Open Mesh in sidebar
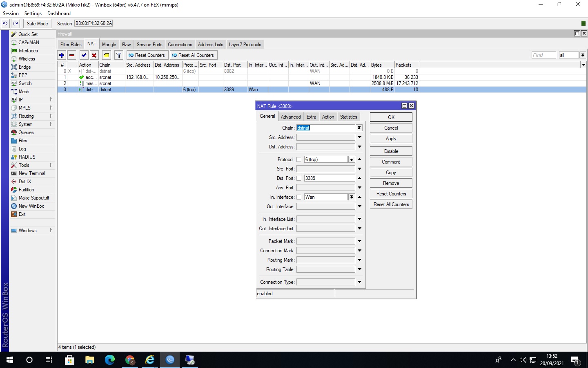Screen dimensions: 588x368 pyautogui.click(x=24, y=92)
